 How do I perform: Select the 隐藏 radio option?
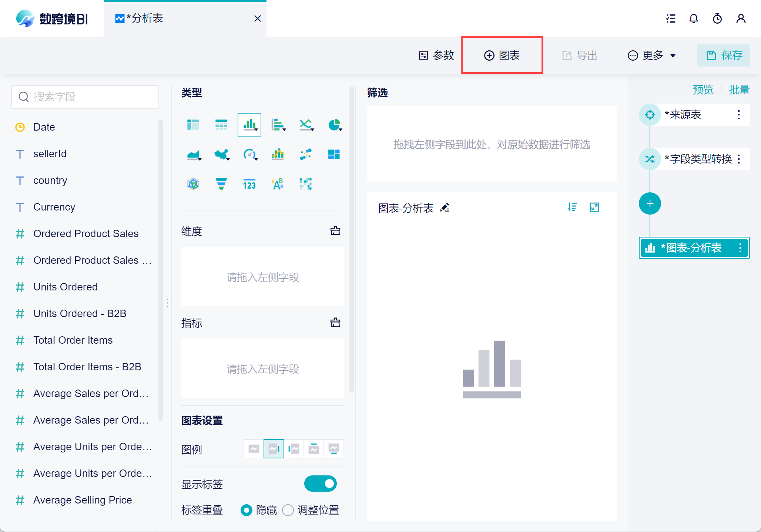(x=247, y=510)
